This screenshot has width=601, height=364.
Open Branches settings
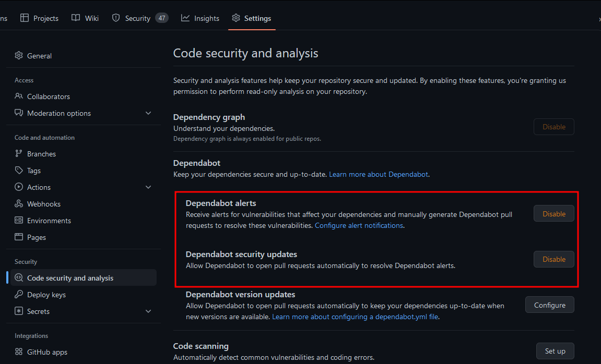[84, 154]
